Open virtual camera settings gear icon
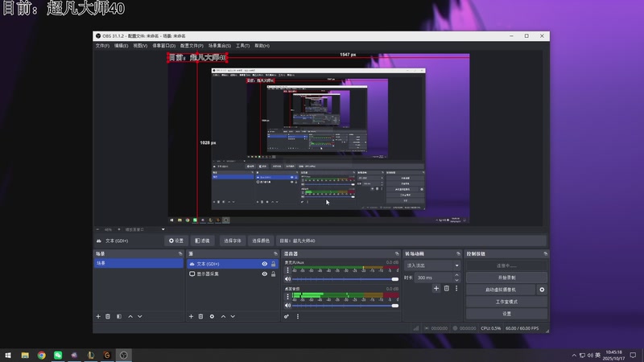 coord(542,290)
